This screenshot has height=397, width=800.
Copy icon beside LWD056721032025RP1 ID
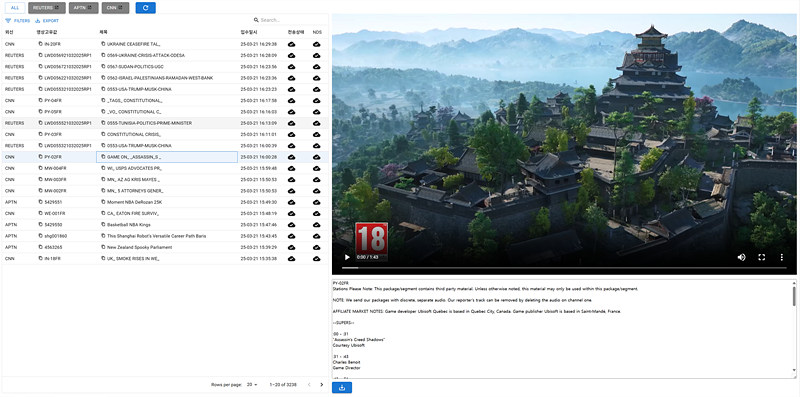(x=40, y=67)
